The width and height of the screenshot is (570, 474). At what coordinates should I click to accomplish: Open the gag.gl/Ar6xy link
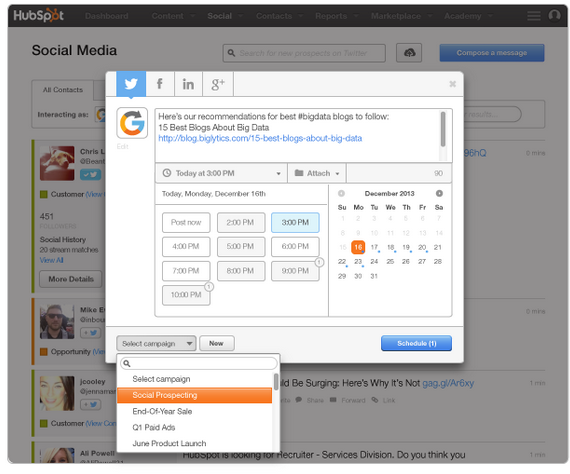click(x=448, y=383)
